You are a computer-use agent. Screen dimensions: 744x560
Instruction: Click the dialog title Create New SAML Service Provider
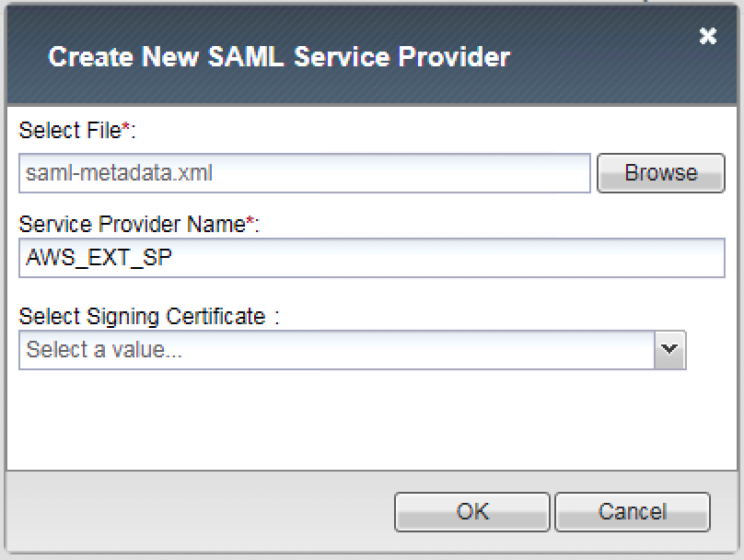(279, 57)
